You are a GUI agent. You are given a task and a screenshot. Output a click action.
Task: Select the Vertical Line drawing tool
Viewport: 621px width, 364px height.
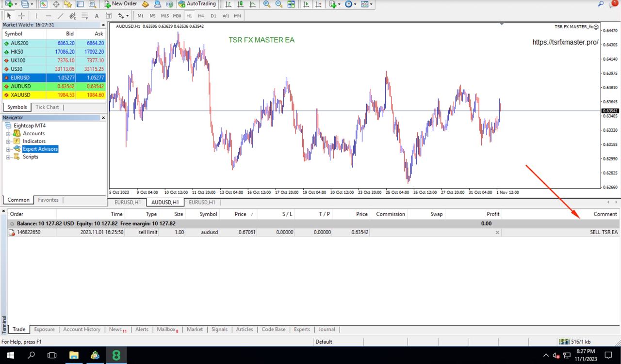(x=36, y=16)
